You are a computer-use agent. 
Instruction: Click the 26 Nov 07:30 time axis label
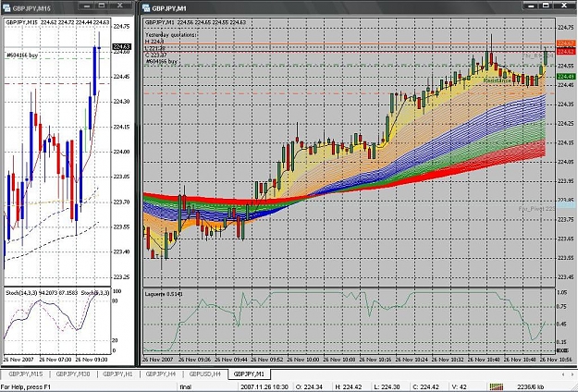point(55,360)
